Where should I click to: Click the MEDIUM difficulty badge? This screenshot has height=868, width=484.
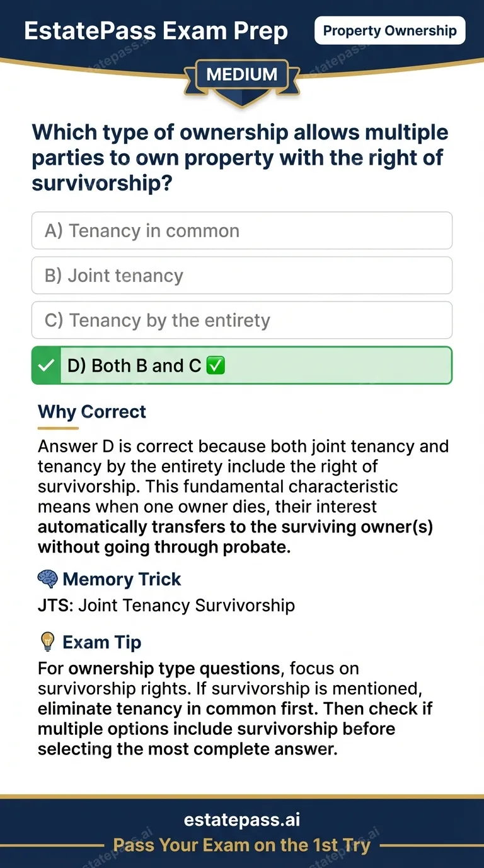coord(242,74)
